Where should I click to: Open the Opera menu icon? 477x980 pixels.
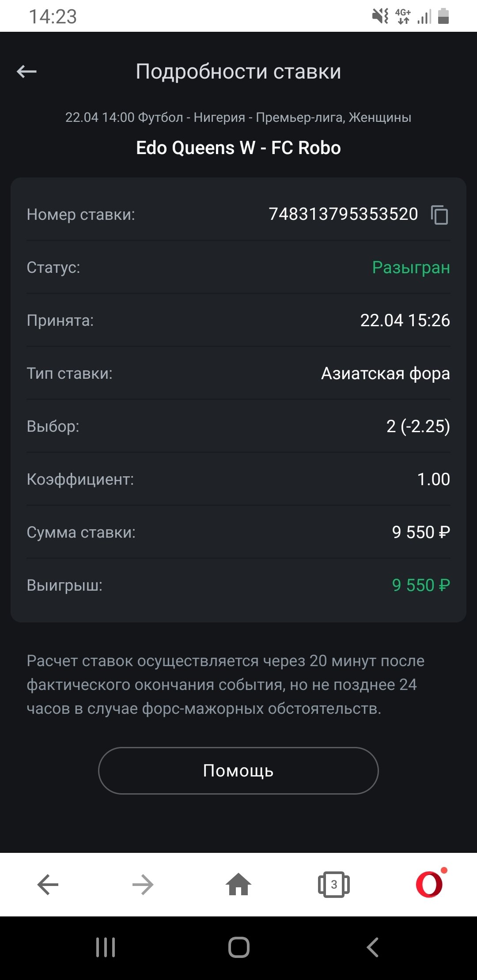click(x=429, y=885)
